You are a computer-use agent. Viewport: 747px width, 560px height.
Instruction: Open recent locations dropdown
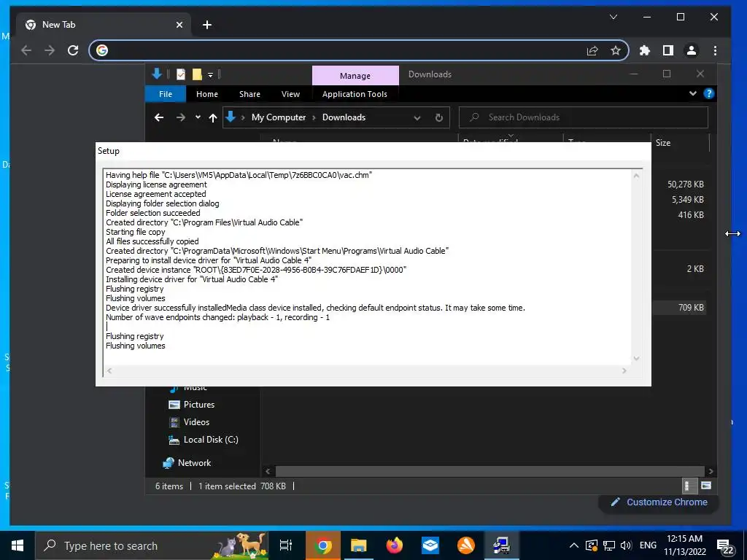click(198, 117)
